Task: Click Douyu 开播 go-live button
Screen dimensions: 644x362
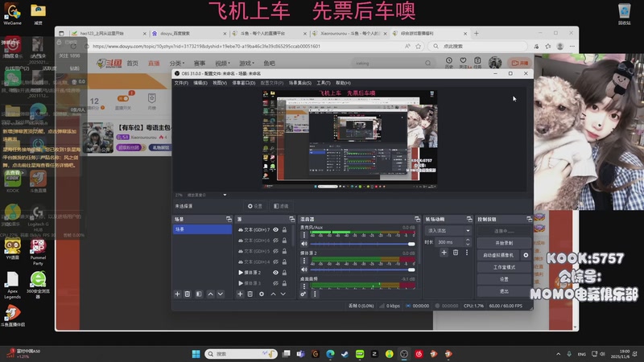Action: coord(520,63)
